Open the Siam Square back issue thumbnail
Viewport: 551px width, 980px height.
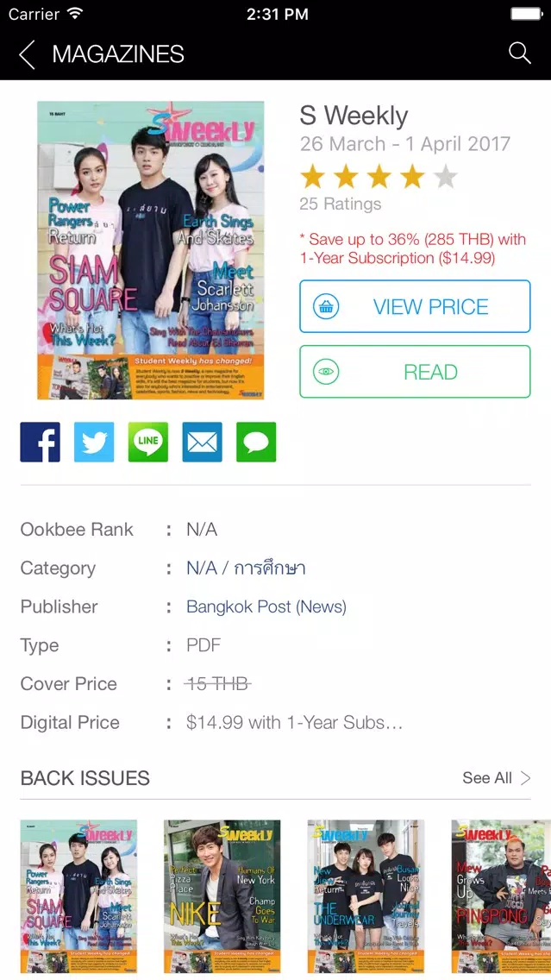point(78,896)
